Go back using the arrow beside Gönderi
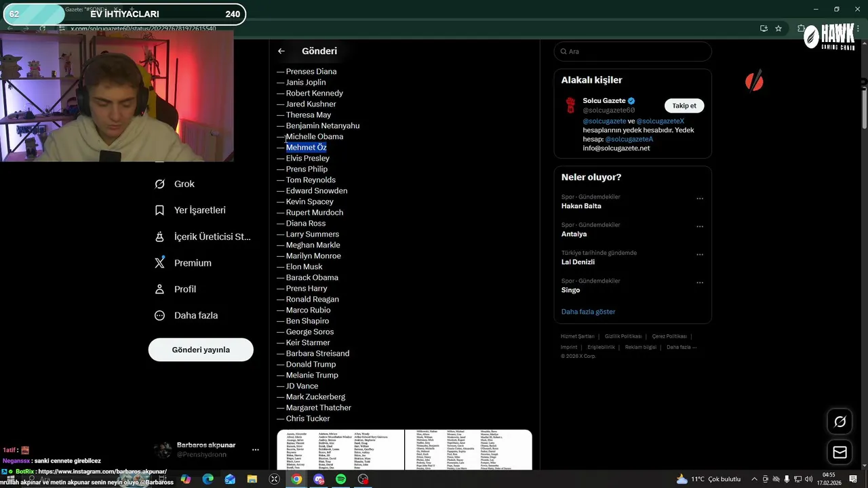This screenshot has width=868, height=488. pyautogui.click(x=281, y=51)
